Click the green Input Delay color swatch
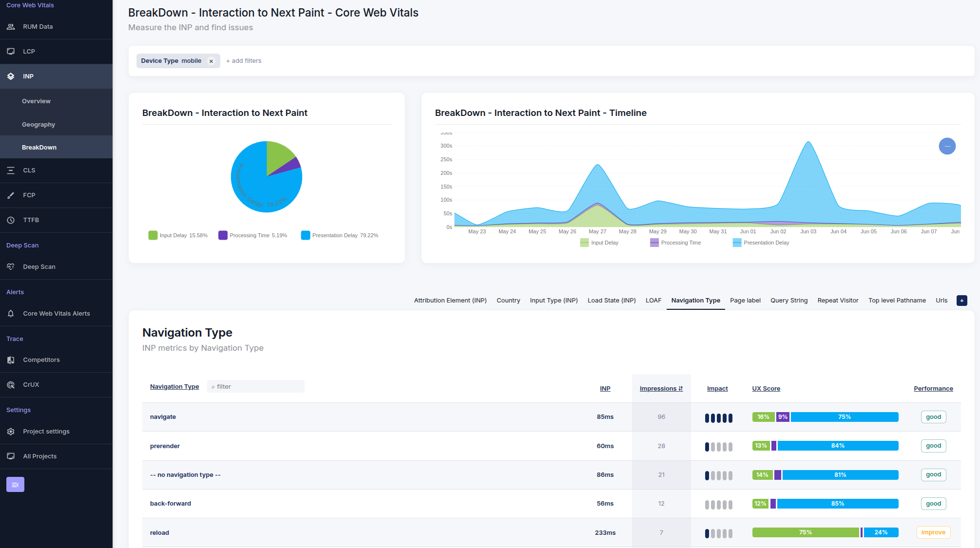 pos(153,235)
